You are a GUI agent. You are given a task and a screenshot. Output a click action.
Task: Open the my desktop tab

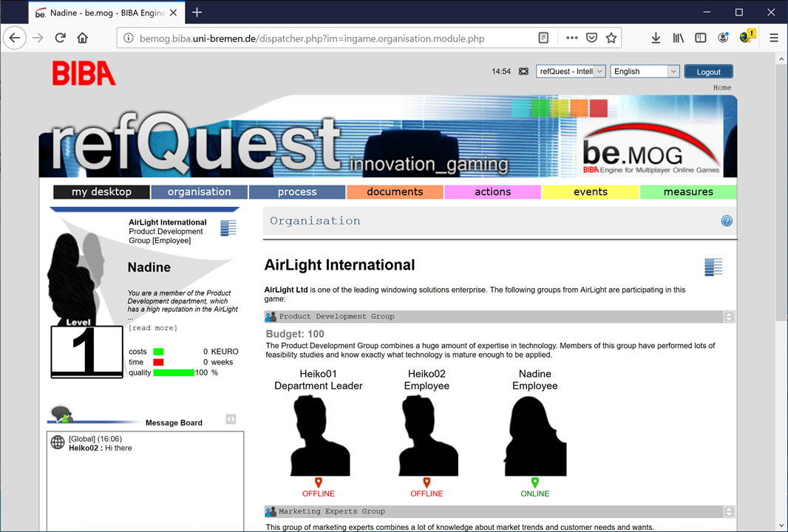(101, 192)
